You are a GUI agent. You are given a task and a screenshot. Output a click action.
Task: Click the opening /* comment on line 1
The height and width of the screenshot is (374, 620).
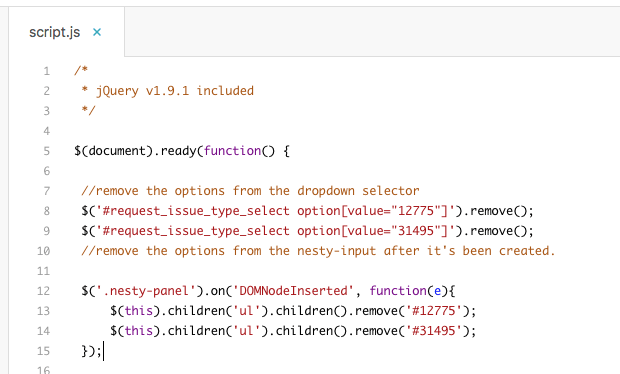(x=81, y=71)
